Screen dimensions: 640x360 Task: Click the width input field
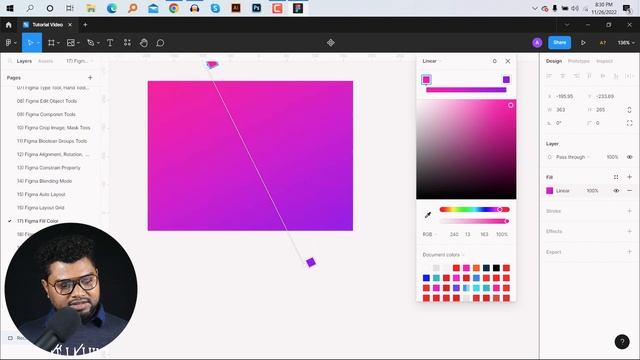click(x=565, y=110)
